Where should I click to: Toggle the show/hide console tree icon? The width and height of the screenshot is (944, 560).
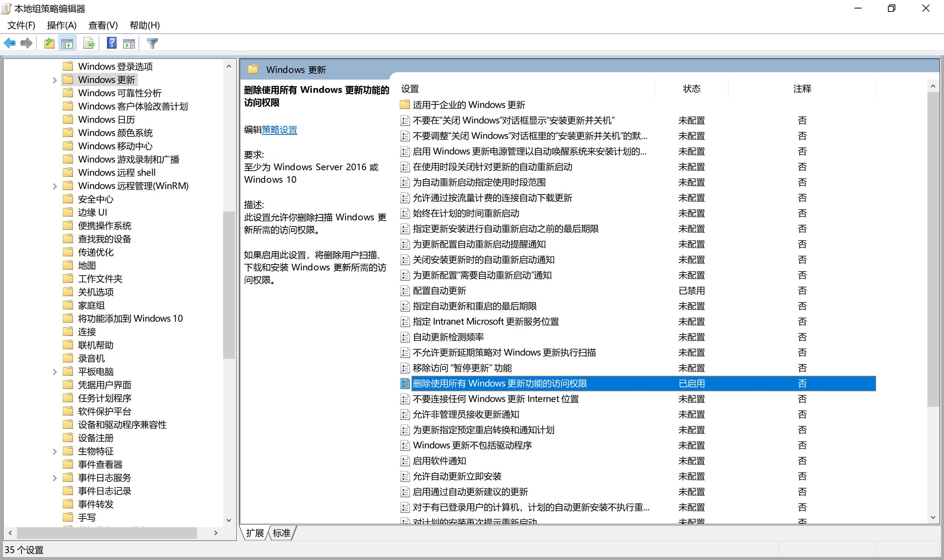pyautogui.click(x=67, y=43)
